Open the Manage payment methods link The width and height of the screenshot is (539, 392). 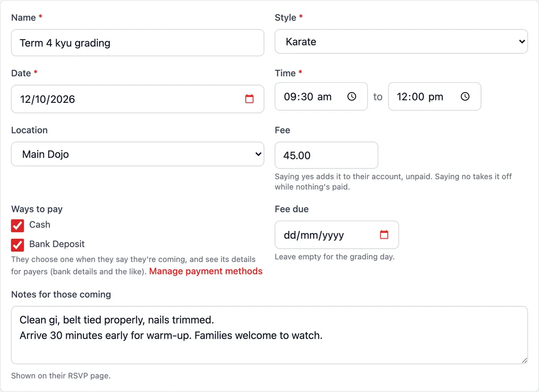(206, 271)
